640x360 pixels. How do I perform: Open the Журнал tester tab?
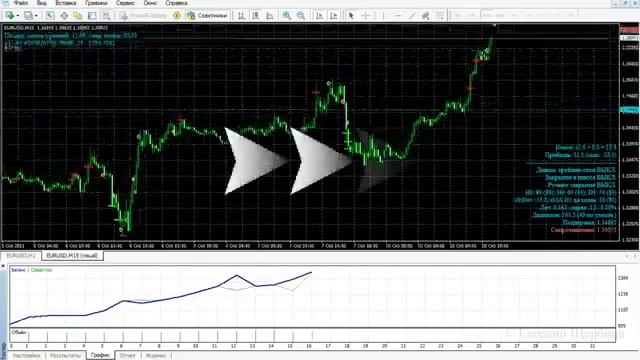(x=156, y=356)
